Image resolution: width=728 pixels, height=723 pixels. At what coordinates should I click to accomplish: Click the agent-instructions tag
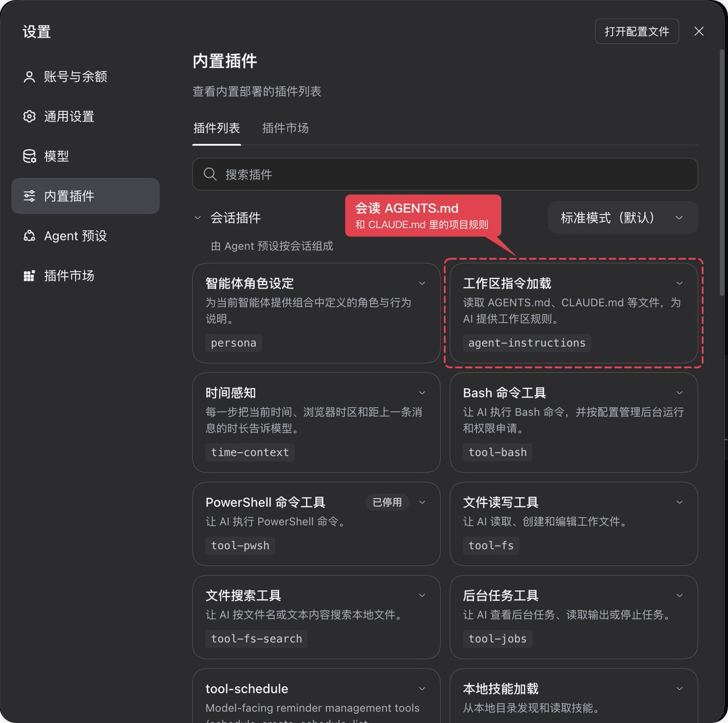(527, 343)
